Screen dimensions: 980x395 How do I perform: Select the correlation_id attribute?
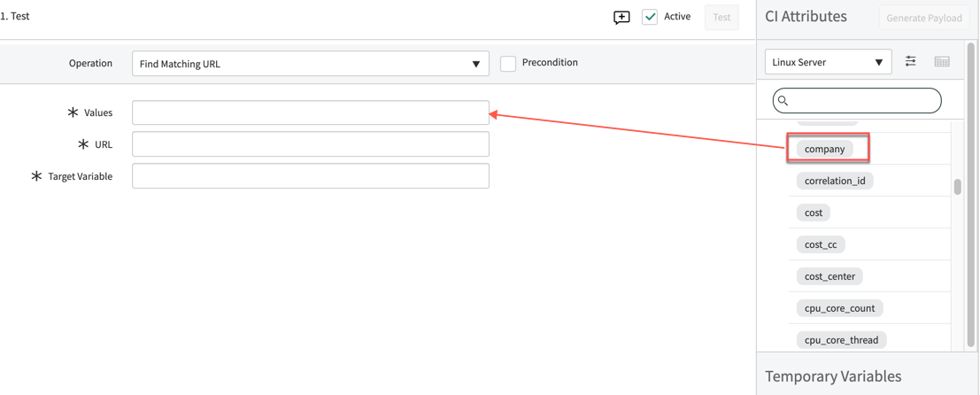(835, 181)
